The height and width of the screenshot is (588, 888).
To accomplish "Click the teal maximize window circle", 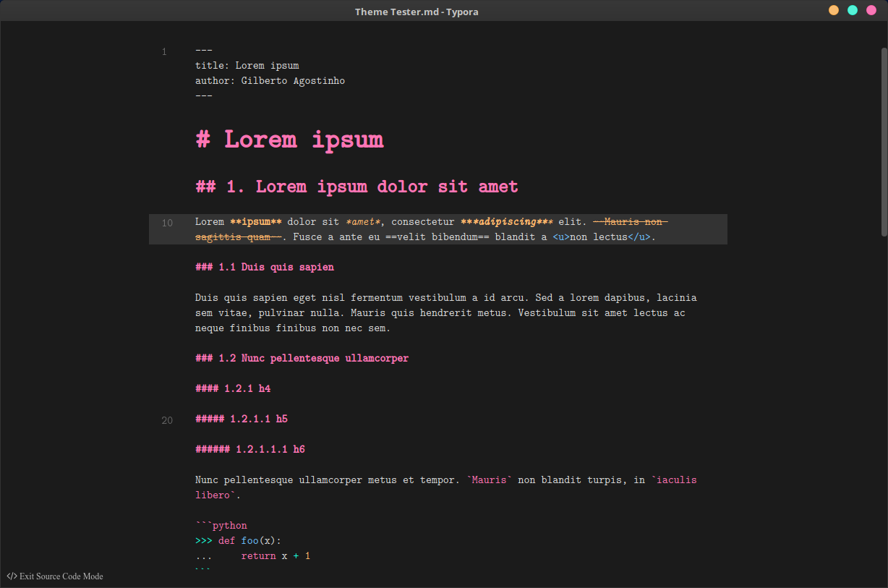I will pos(853,10).
